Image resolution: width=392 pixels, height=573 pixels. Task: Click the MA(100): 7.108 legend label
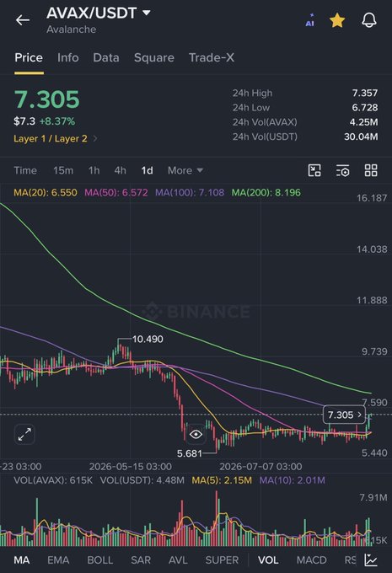pyautogui.click(x=190, y=193)
